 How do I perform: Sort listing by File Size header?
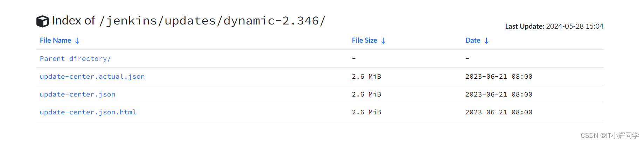coord(365,40)
